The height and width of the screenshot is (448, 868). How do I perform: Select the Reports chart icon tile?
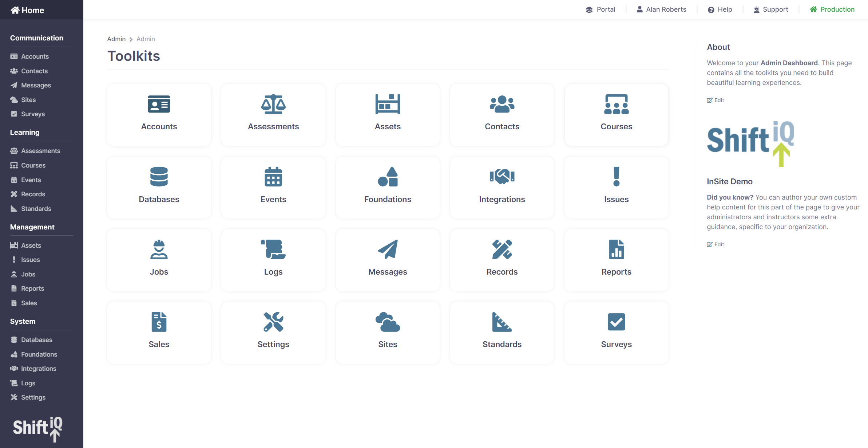[x=616, y=250]
